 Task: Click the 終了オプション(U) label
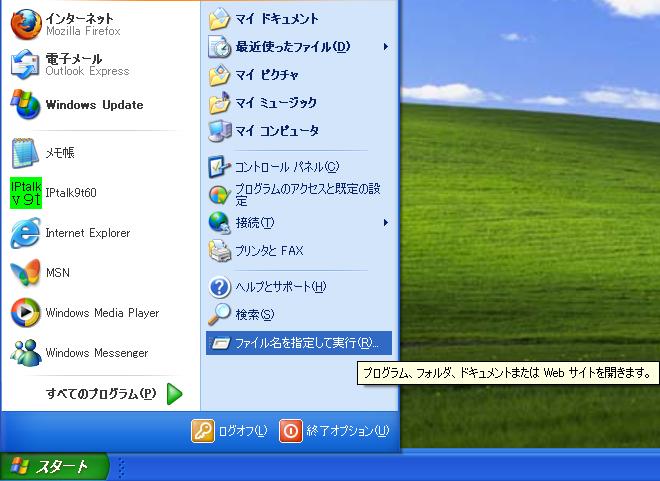[348, 431]
